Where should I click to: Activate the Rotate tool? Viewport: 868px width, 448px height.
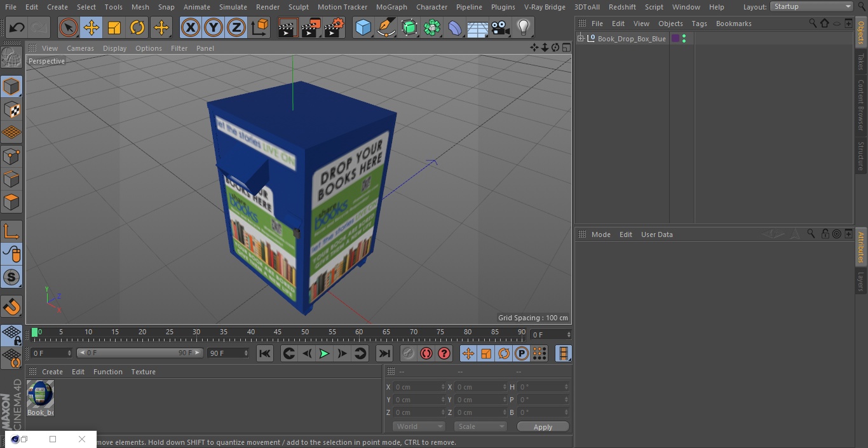click(x=137, y=27)
